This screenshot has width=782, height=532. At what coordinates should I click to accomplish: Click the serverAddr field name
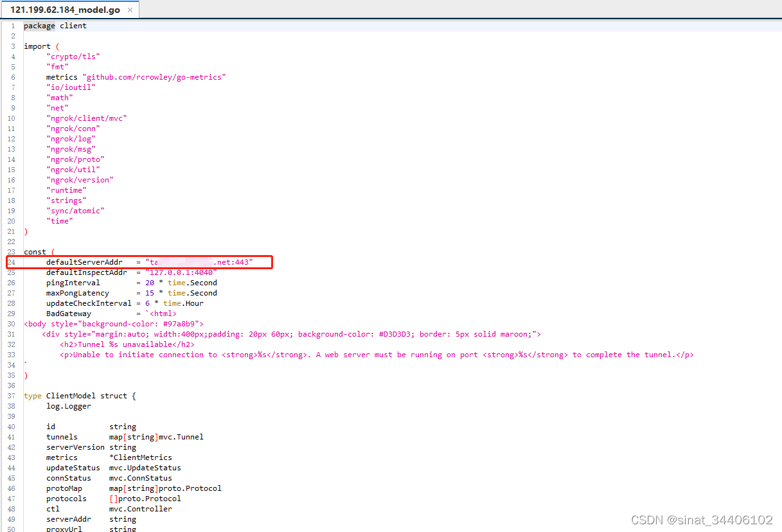click(69, 519)
